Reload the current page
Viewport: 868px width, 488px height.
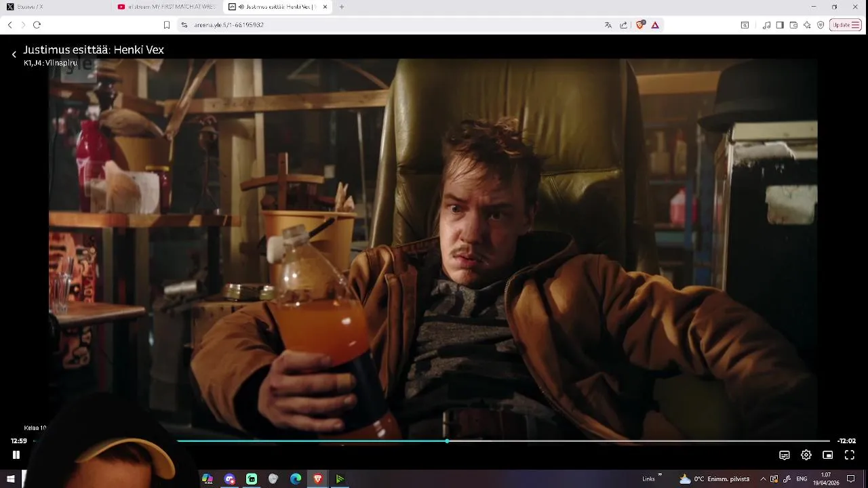(37, 25)
